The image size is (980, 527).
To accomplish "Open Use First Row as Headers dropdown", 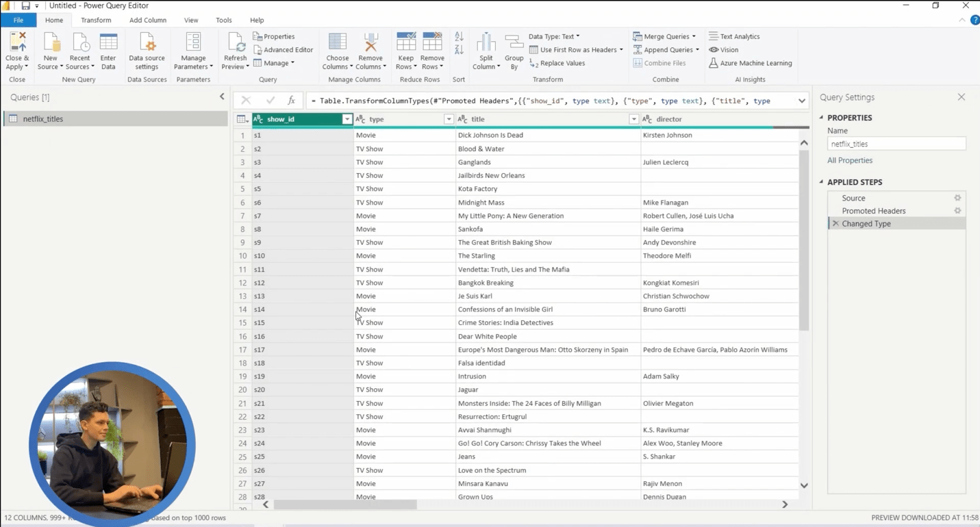I will 577,50.
